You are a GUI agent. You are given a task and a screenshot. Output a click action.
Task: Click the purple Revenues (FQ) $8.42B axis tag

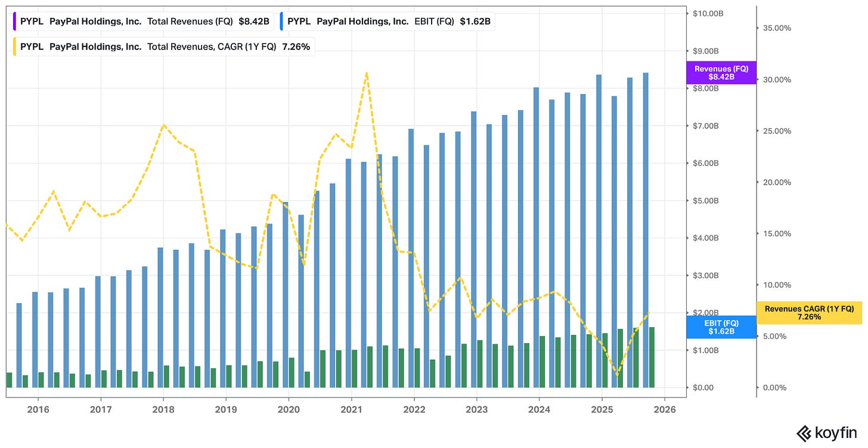(x=721, y=73)
